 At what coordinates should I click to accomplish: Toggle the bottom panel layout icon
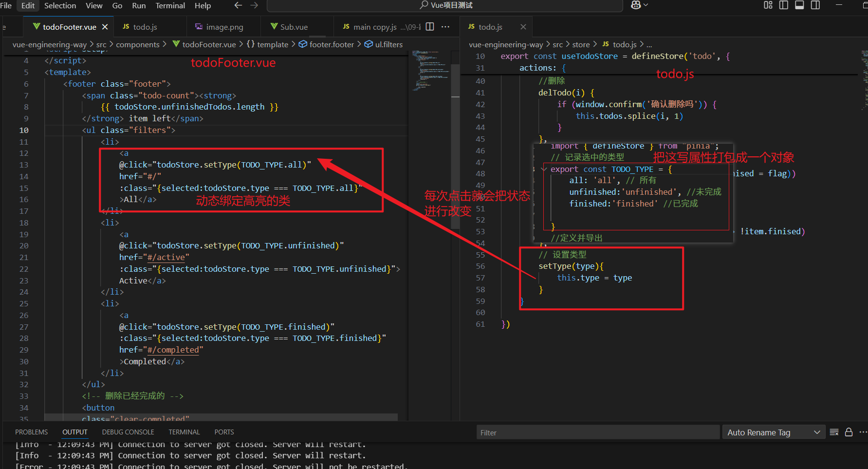(x=799, y=5)
